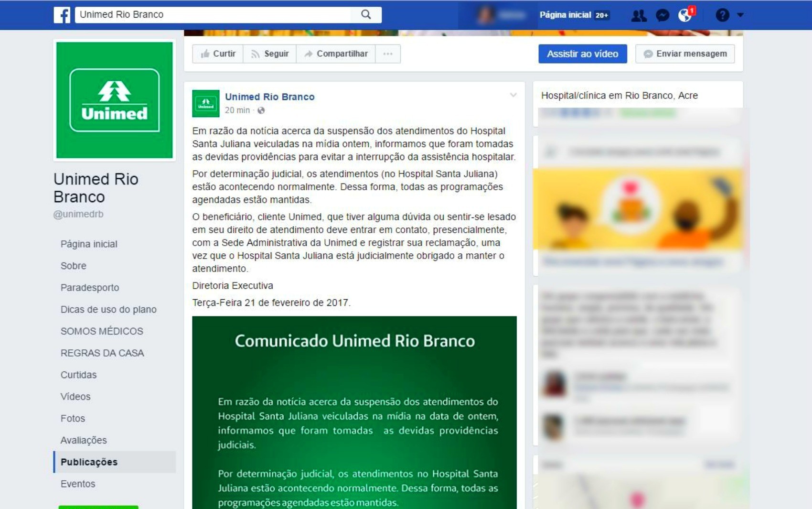Open the Sobre section

74,266
